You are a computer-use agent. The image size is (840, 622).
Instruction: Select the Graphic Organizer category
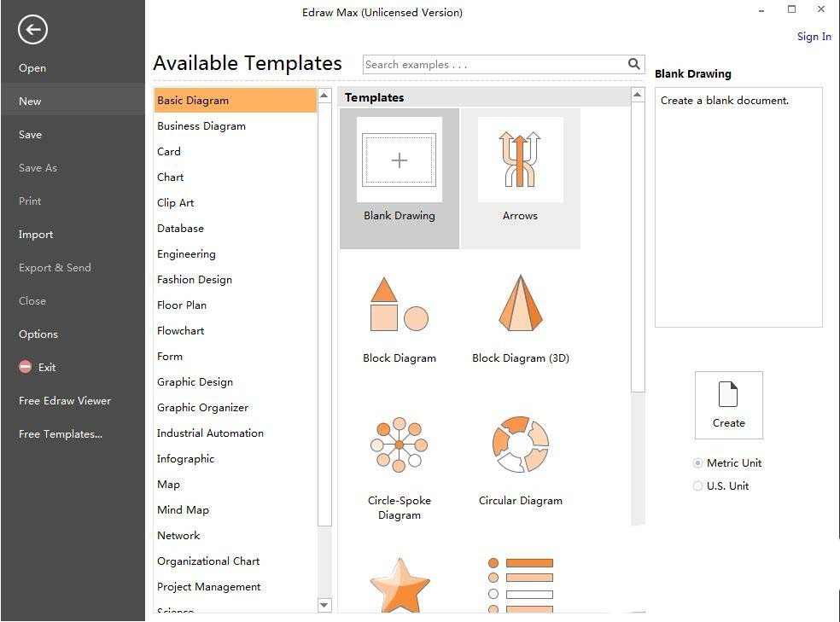pyautogui.click(x=202, y=407)
